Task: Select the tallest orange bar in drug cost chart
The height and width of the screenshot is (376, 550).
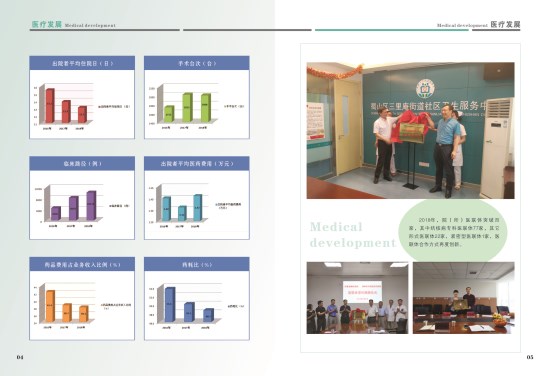Action: tap(50, 306)
